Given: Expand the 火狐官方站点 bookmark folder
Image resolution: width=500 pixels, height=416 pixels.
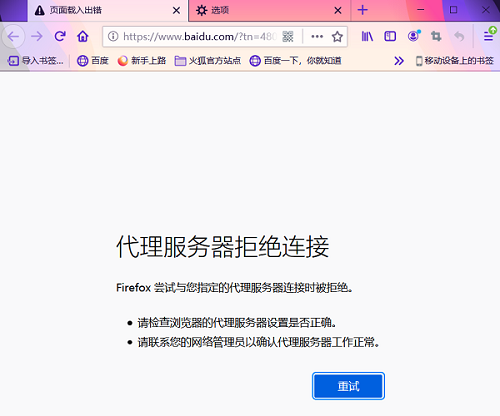Looking at the screenshot, I should pos(208,61).
